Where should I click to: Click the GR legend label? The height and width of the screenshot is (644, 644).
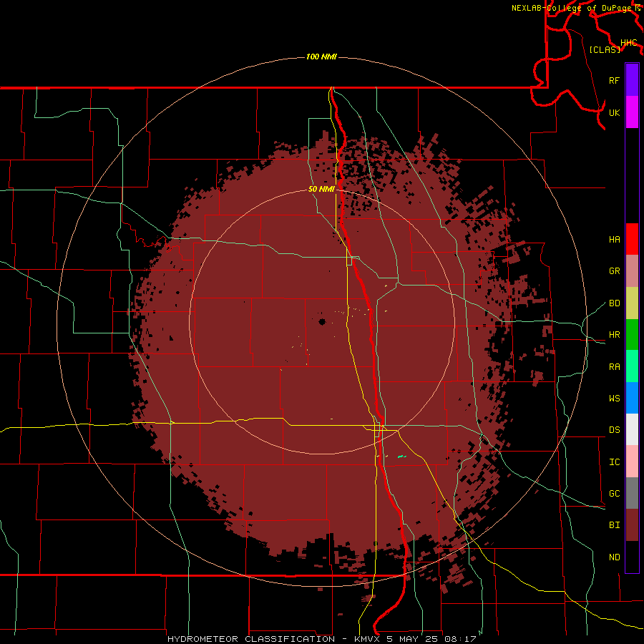pos(615,271)
